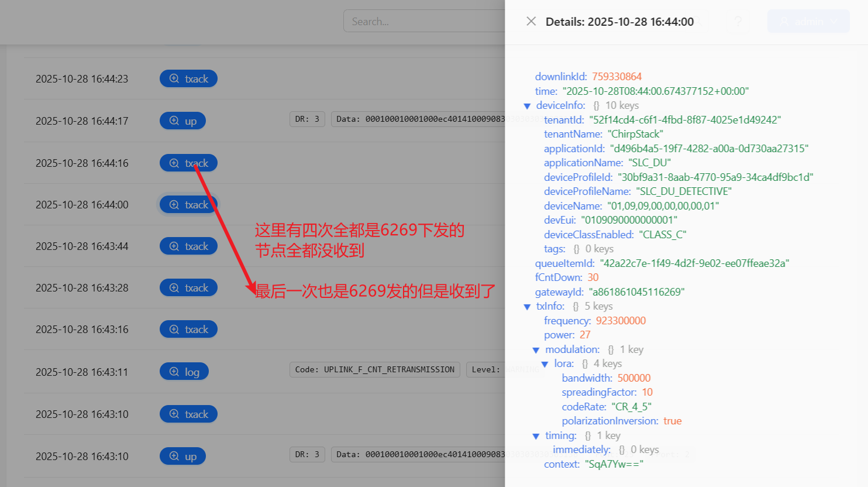Click the magnifier icon on the 16:43:28 txack
868x487 pixels.
174,288
